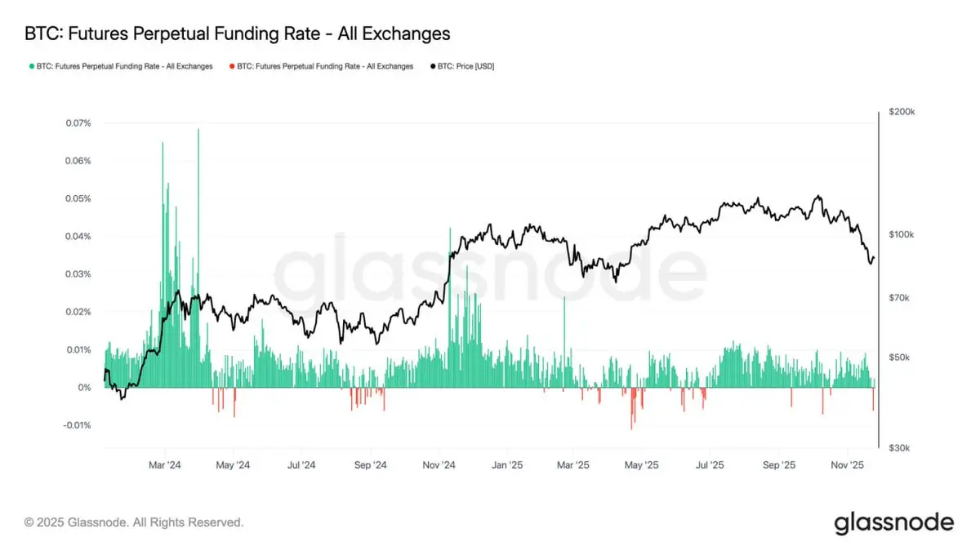Click the $200k price axis label
The image size is (980, 551).
coord(901,112)
